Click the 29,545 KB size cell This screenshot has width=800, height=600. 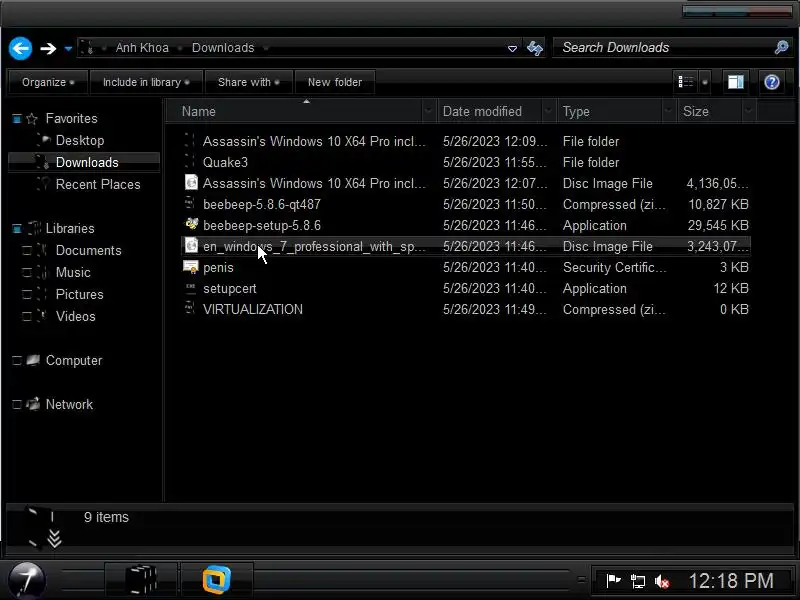718,226
